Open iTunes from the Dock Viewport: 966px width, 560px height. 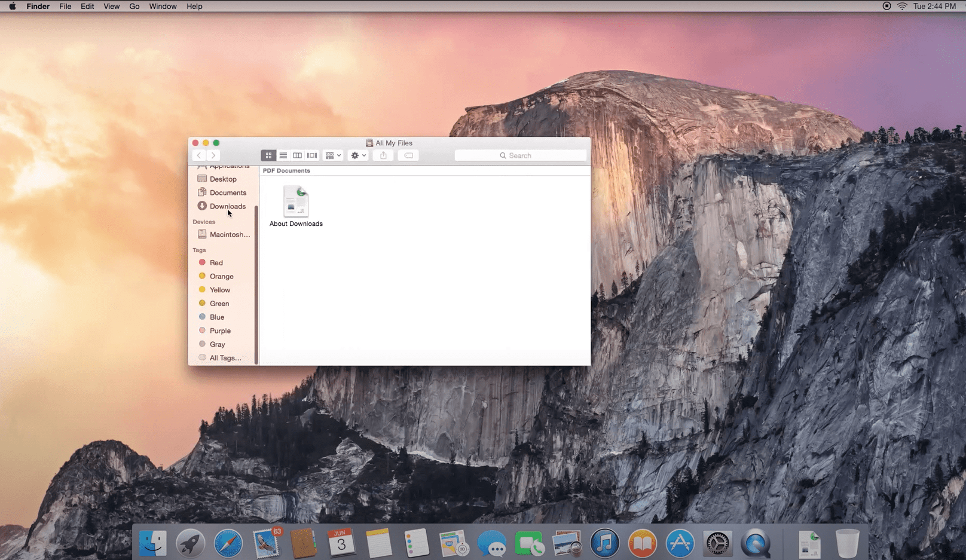[604, 544]
